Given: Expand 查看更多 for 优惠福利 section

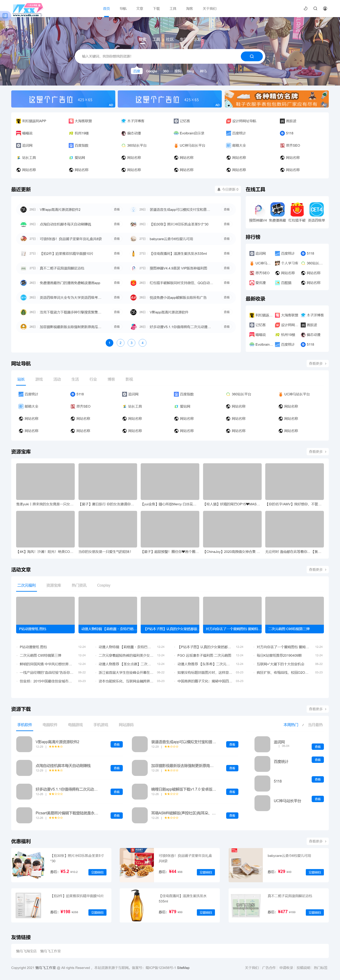Looking at the screenshot, I should 317,841.
